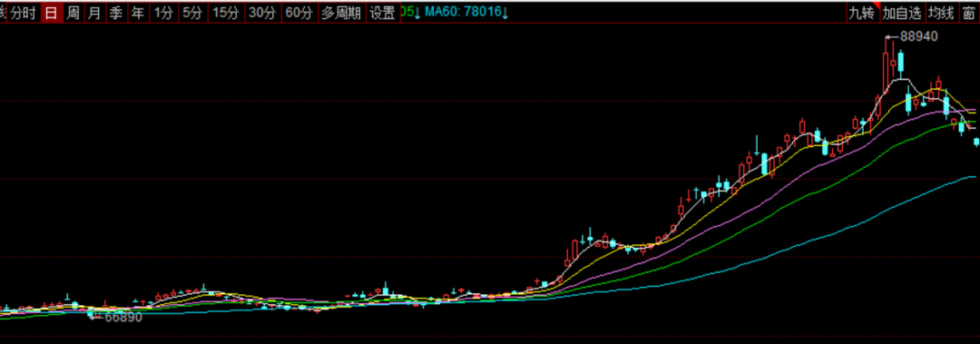Viewport: 980px width, 344px height.
Task: Switch to 1分 one-minute chart
Action: click(x=163, y=13)
